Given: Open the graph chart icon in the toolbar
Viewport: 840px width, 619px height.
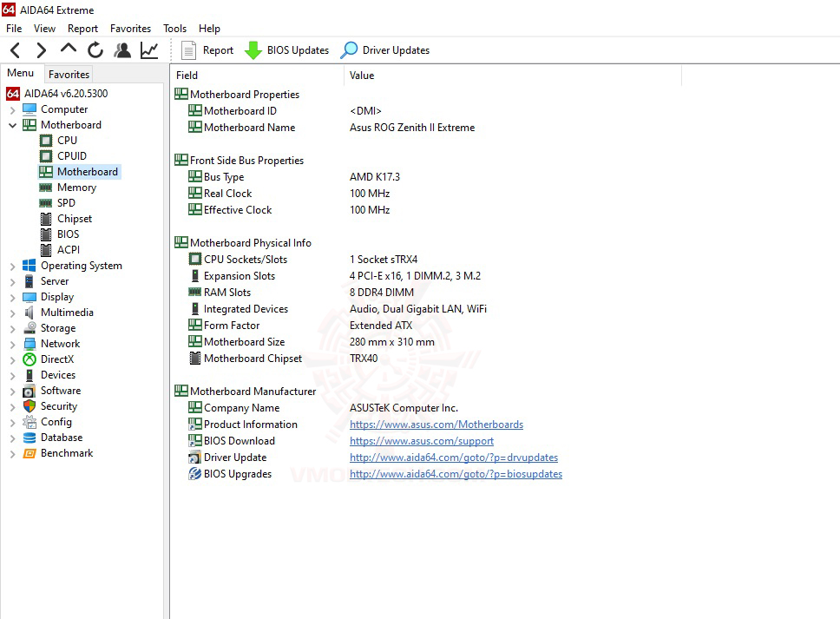Looking at the screenshot, I should 149,50.
